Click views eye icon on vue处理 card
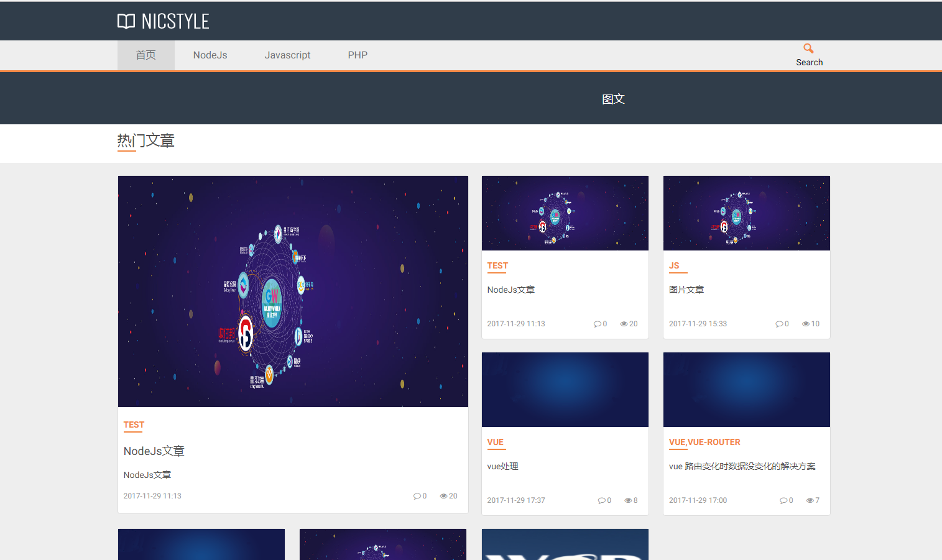The image size is (942, 560). pyautogui.click(x=628, y=500)
